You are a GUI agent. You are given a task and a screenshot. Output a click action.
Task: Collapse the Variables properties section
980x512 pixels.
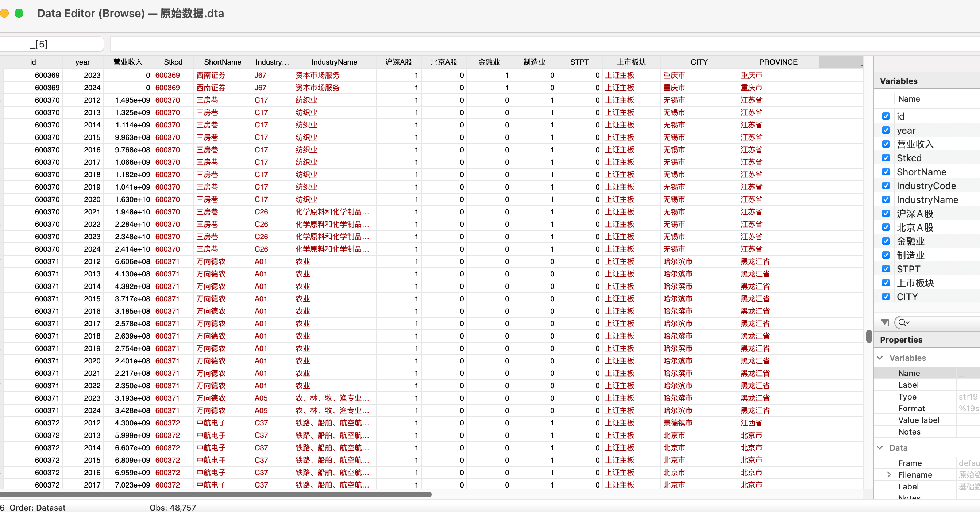[x=880, y=358]
